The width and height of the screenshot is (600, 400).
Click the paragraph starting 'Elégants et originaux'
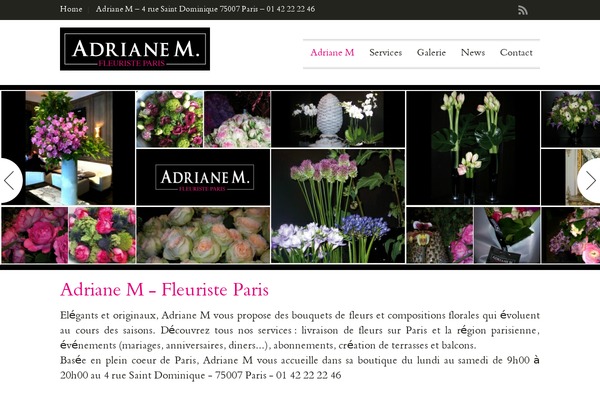[300, 330]
